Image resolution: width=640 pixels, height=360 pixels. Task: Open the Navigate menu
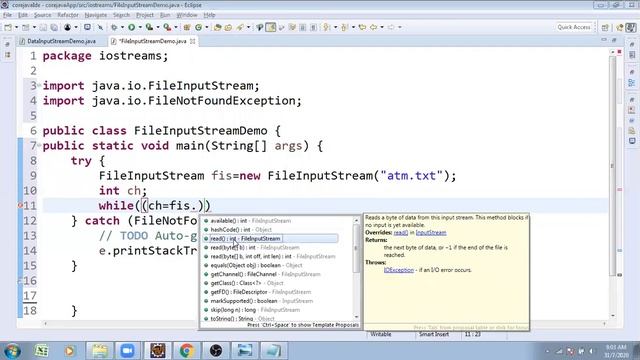click(x=96, y=15)
